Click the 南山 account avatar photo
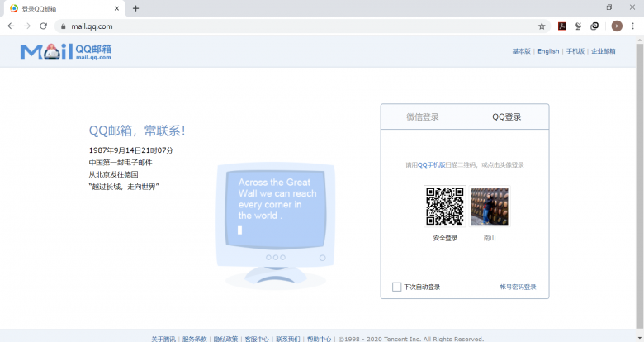Screen dimensions: 644x342 pyautogui.click(x=489, y=206)
